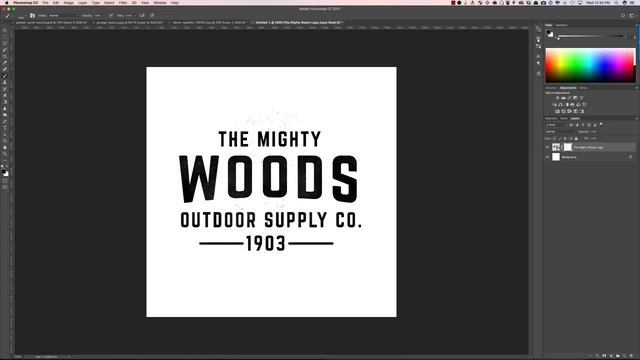Switch to the Swatches tab

[562, 25]
